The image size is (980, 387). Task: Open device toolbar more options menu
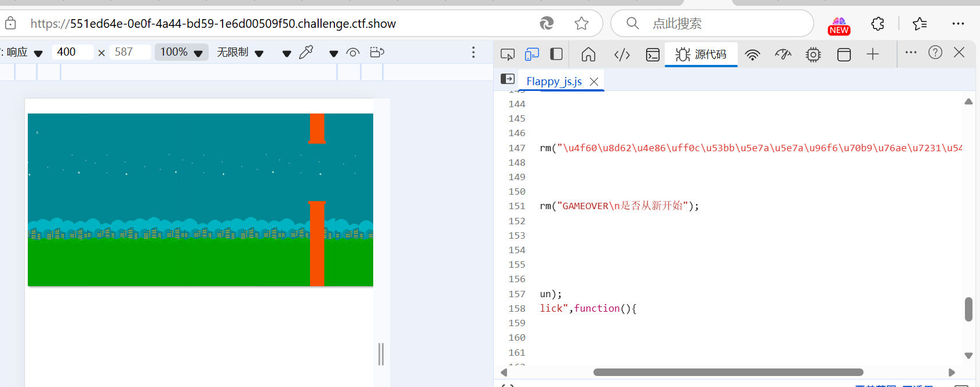[x=473, y=53]
